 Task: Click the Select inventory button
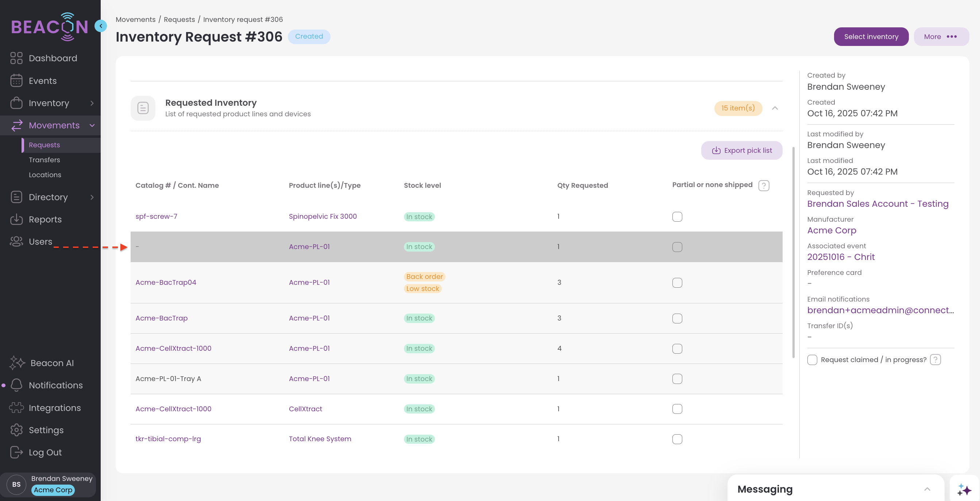pos(871,36)
